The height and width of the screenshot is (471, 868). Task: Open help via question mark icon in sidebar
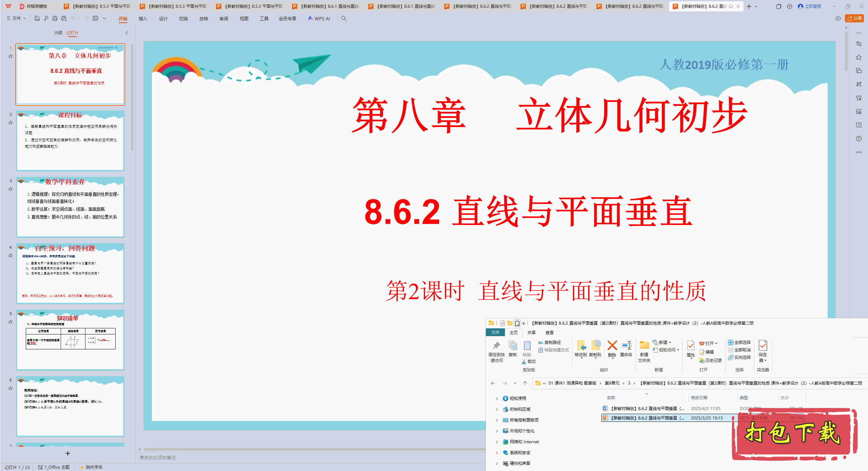point(859,139)
